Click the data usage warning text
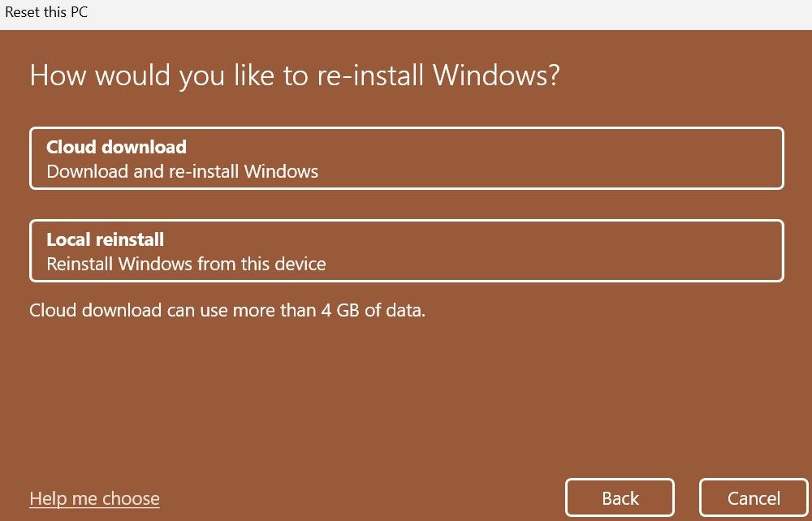 227,310
